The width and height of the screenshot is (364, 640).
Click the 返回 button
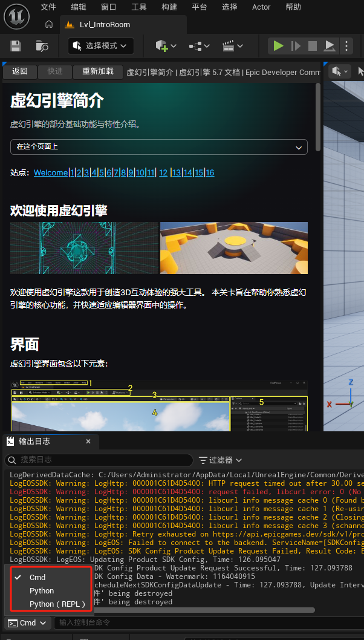[x=19, y=72]
